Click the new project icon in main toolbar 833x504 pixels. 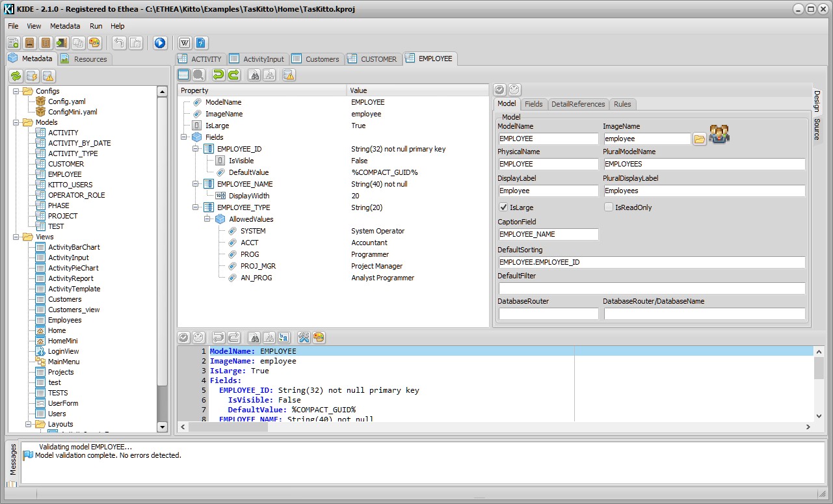tap(13, 43)
